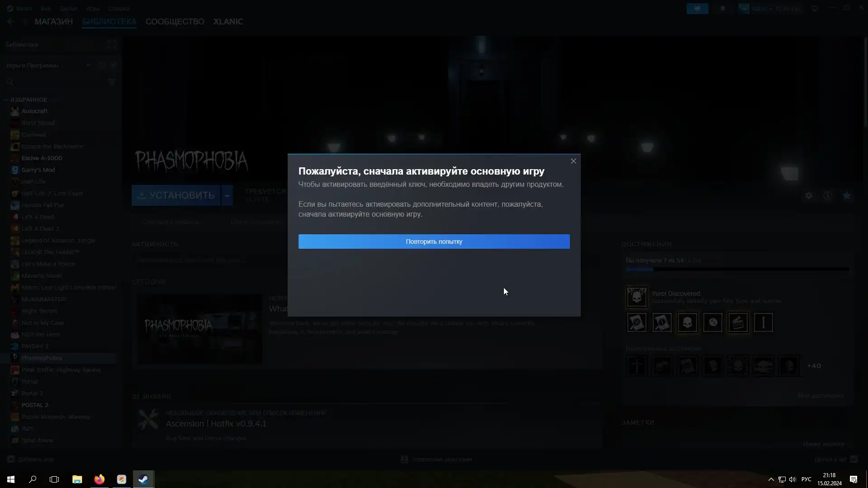This screenshot has width=868, height=488.
Task: Open the БИБЛИОТЕКА section
Action: (x=109, y=22)
